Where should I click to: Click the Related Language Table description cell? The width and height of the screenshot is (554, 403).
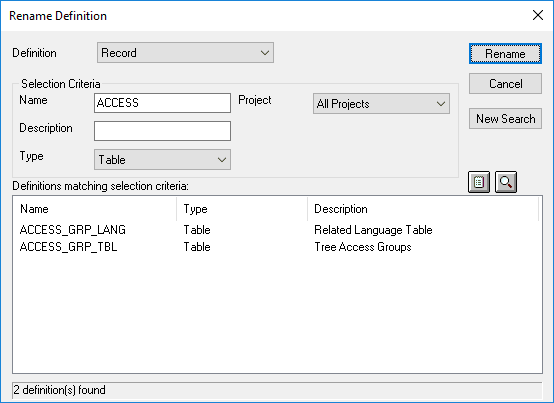coord(373,230)
